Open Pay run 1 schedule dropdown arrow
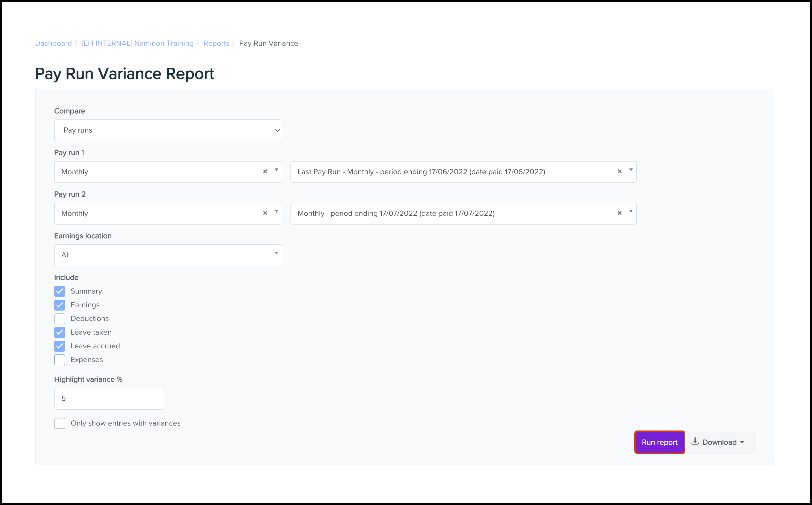Image resolution: width=812 pixels, height=505 pixels. (x=277, y=170)
